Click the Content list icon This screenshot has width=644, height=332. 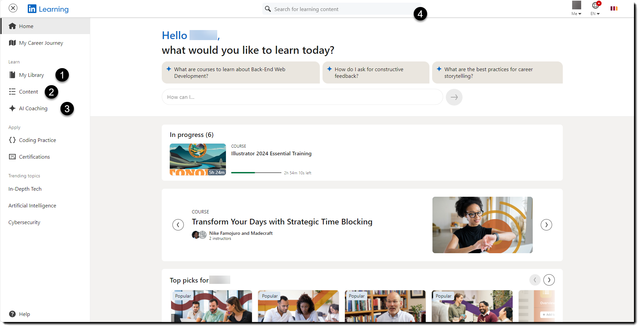pyautogui.click(x=12, y=92)
